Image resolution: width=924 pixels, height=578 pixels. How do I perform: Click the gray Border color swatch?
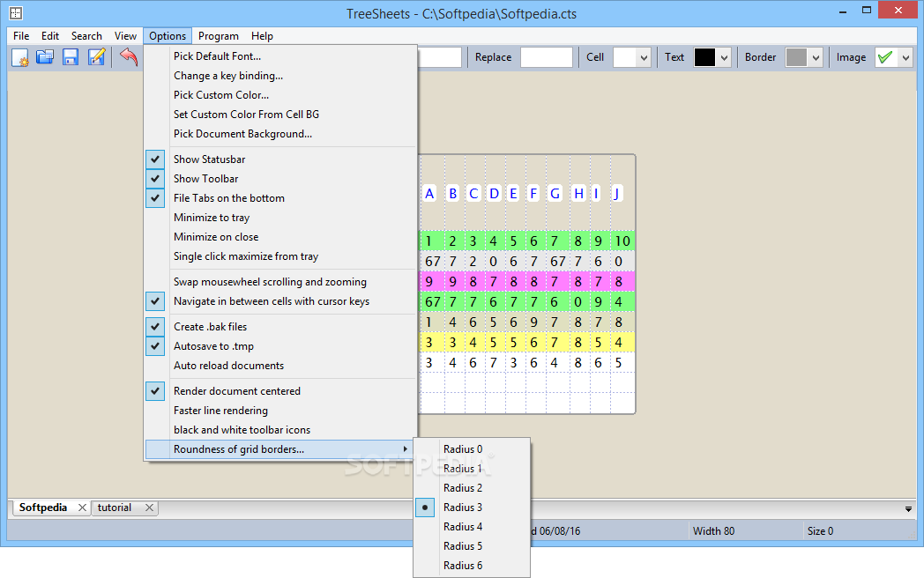tap(796, 57)
